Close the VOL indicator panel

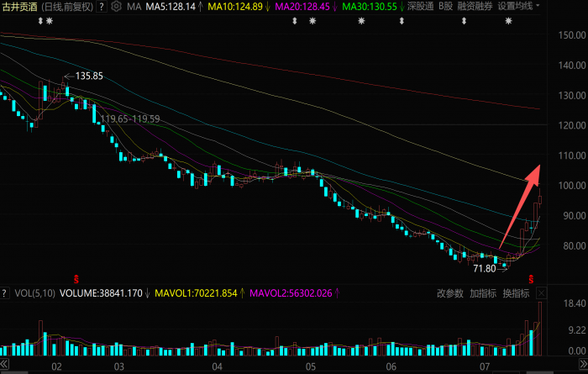pyautogui.click(x=541, y=293)
